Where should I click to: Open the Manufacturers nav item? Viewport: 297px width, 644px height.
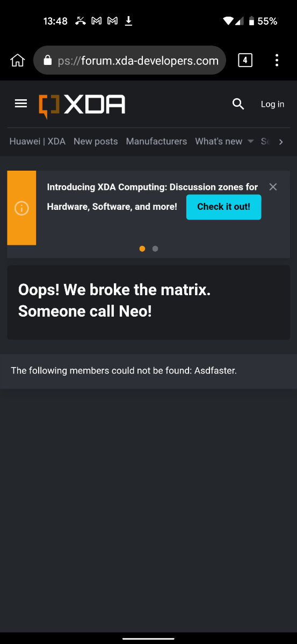[156, 141]
